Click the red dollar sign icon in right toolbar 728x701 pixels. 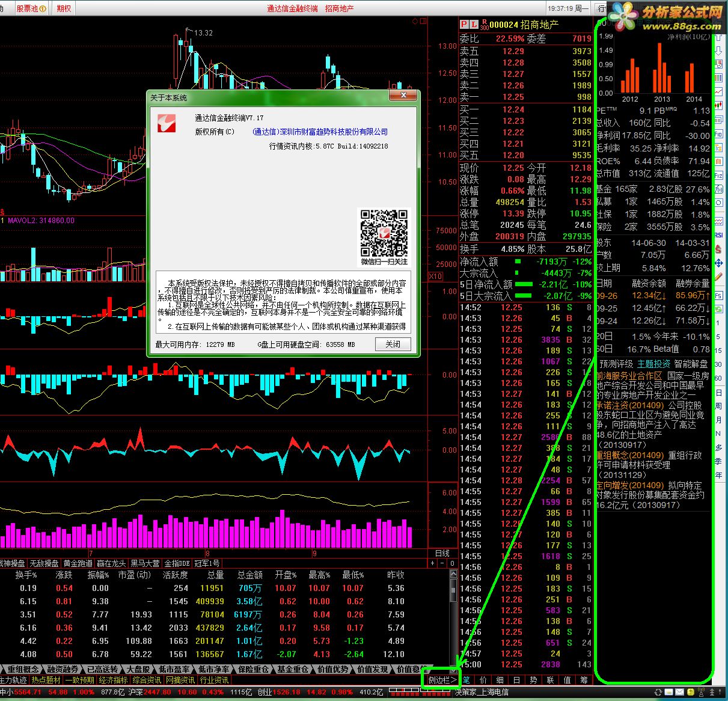tap(718, 249)
